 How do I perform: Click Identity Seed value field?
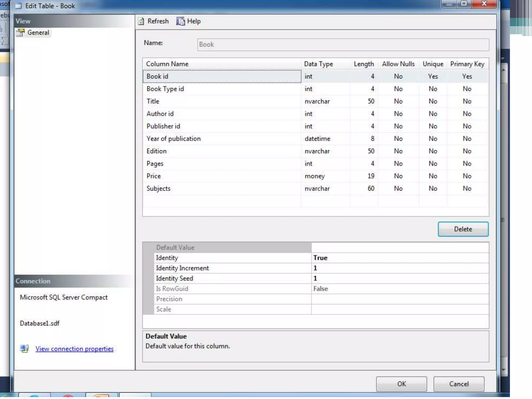400,278
